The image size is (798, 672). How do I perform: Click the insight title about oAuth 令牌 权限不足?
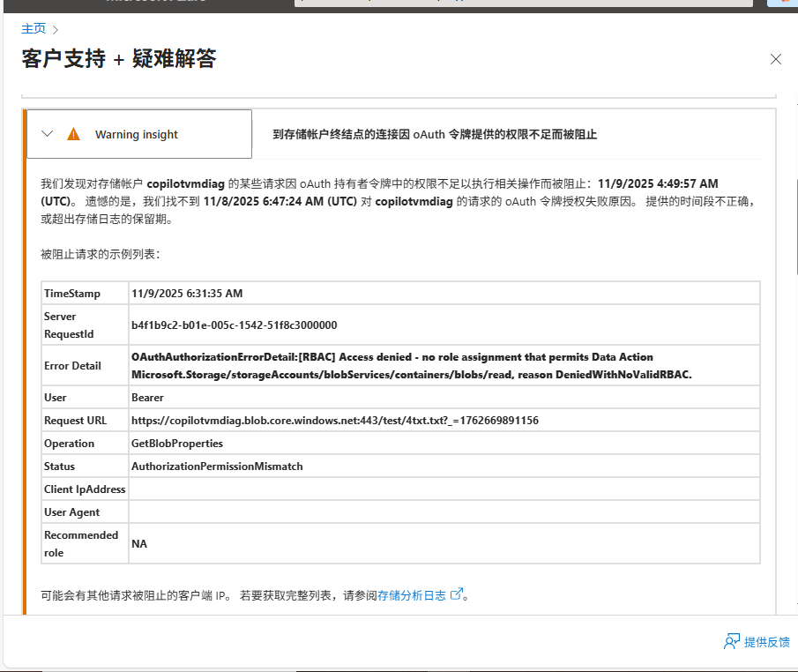[435, 134]
